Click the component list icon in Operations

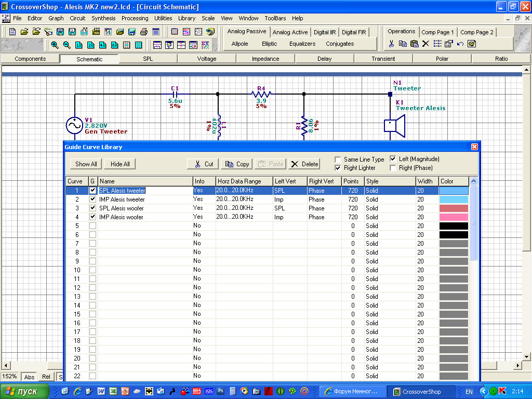click(437, 44)
